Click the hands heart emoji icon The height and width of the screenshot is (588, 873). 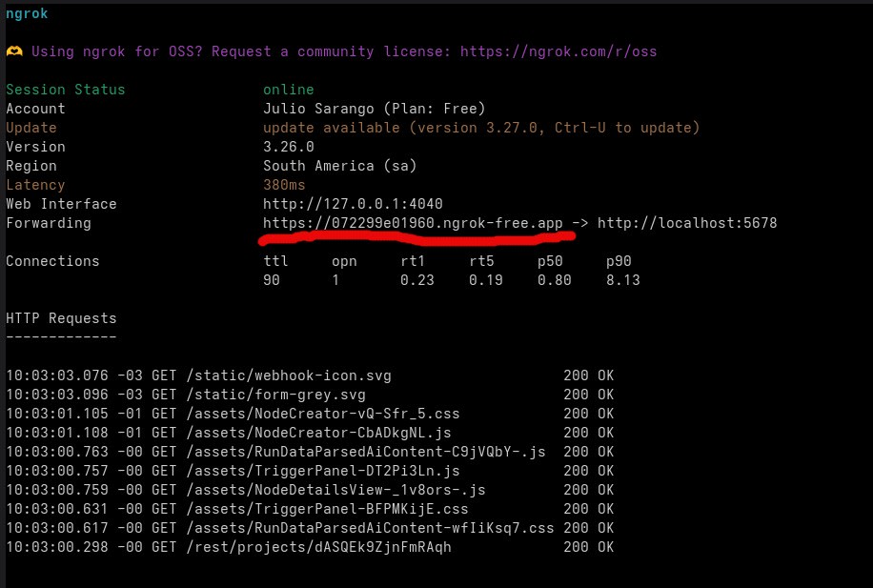tap(14, 51)
